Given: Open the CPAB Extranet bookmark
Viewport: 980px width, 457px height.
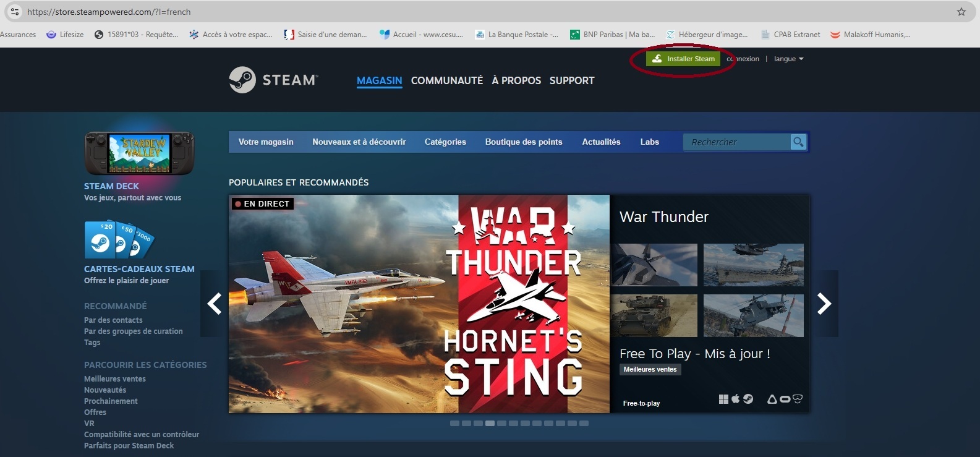Looking at the screenshot, I should [x=790, y=35].
